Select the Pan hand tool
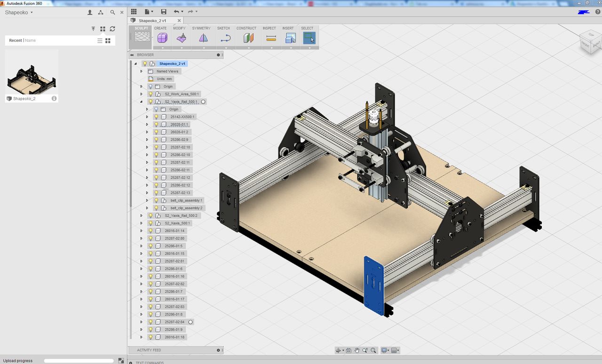Viewport: 602px width, 364px height. tap(357, 350)
